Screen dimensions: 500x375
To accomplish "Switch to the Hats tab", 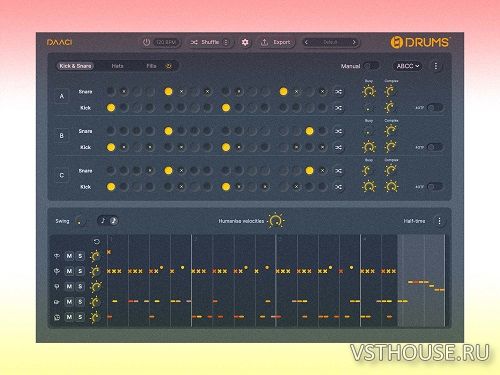I will [117, 66].
